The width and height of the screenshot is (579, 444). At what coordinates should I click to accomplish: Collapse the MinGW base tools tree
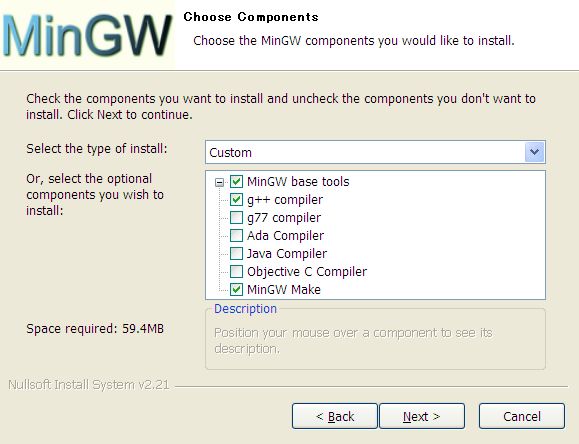point(219,182)
